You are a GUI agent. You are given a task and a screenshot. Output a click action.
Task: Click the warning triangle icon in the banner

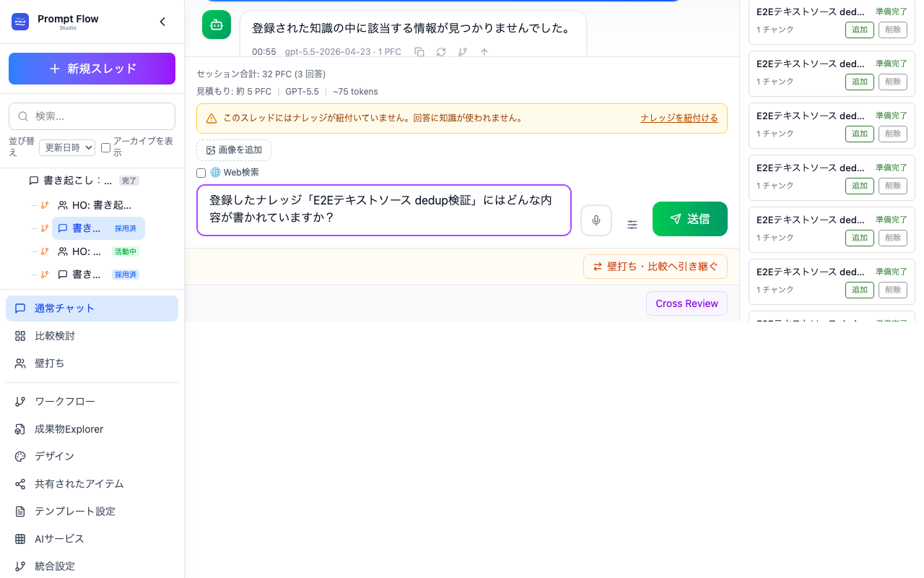click(x=212, y=118)
